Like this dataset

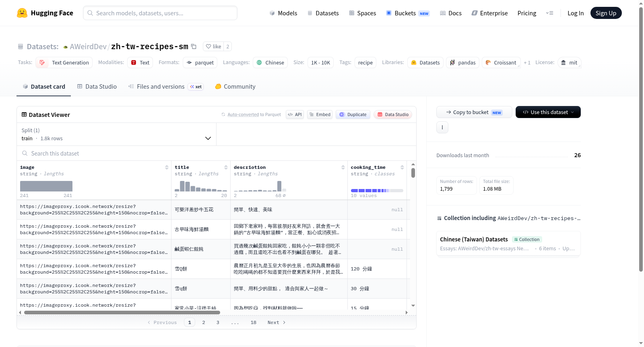pyautogui.click(x=213, y=46)
